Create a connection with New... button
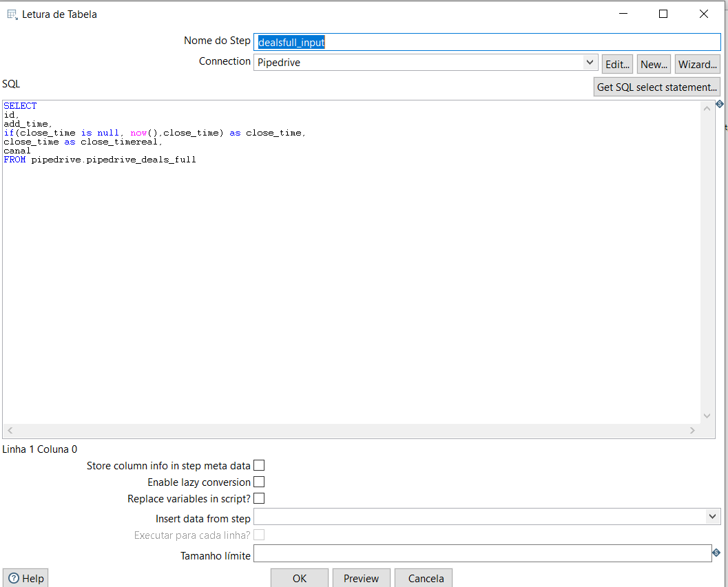This screenshot has width=728, height=587. click(654, 64)
